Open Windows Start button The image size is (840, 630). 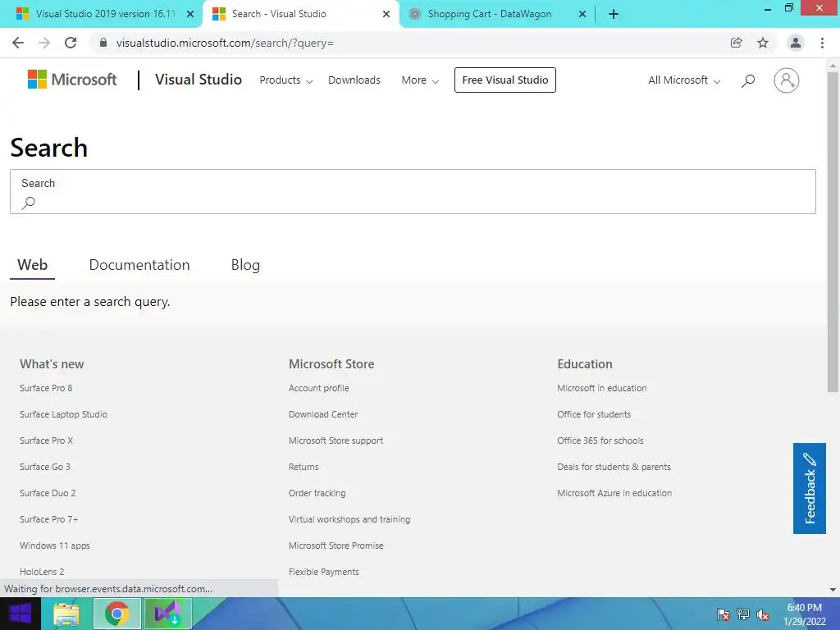click(x=21, y=614)
